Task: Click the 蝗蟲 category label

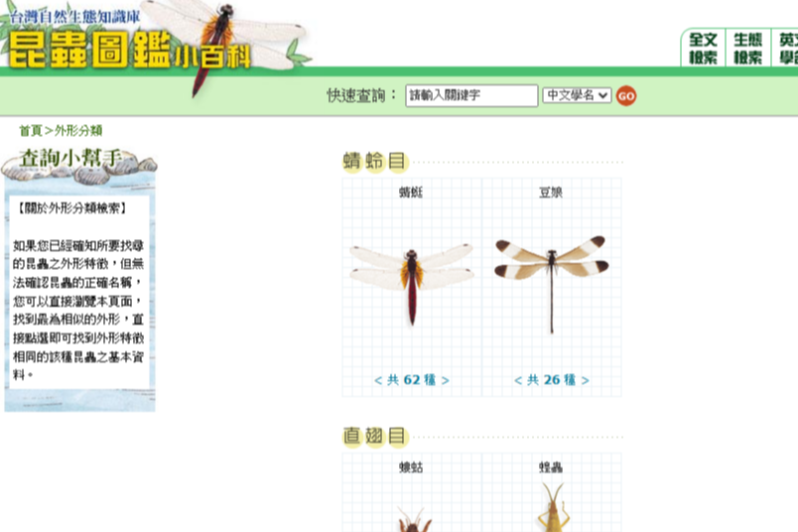Action: coord(551,466)
